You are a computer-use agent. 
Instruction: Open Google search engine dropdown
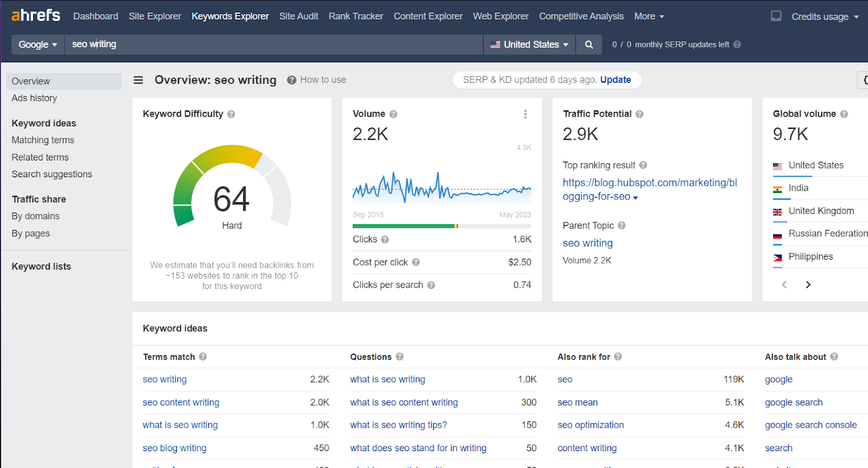tap(38, 44)
